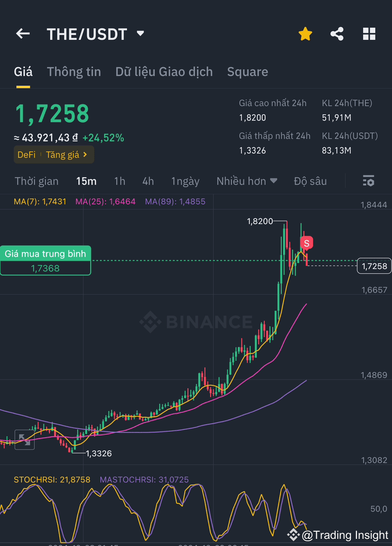This screenshot has height=546, width=392.
Task: Open the Square tab
Action: click(x=248, y=72)
